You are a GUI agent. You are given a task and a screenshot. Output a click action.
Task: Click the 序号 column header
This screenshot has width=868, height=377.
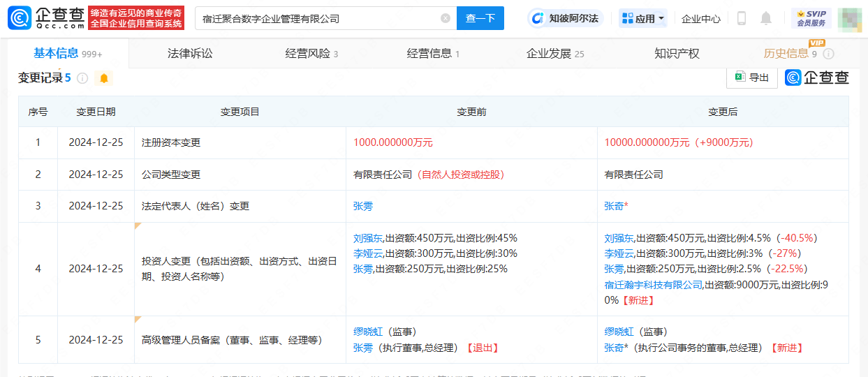coord(38,112)
